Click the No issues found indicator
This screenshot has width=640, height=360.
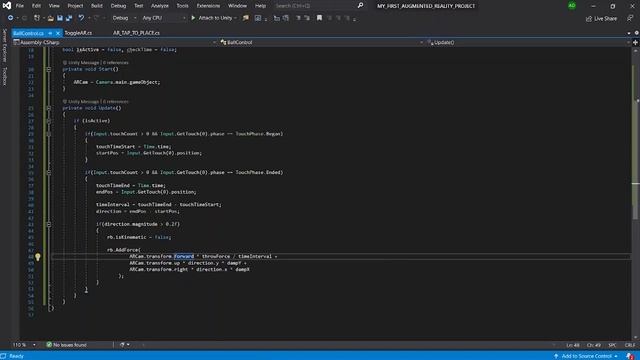tap(67, 345)
